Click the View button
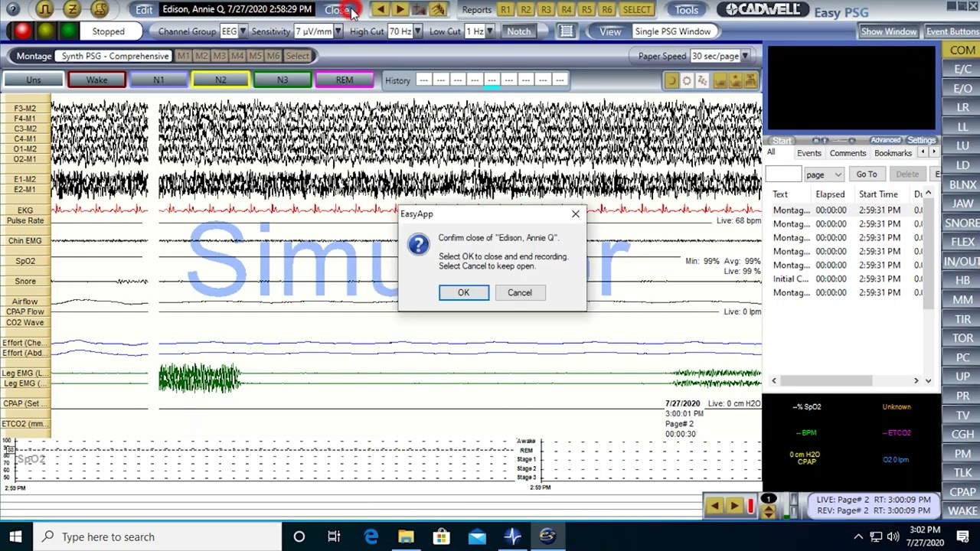 point(610,31)
